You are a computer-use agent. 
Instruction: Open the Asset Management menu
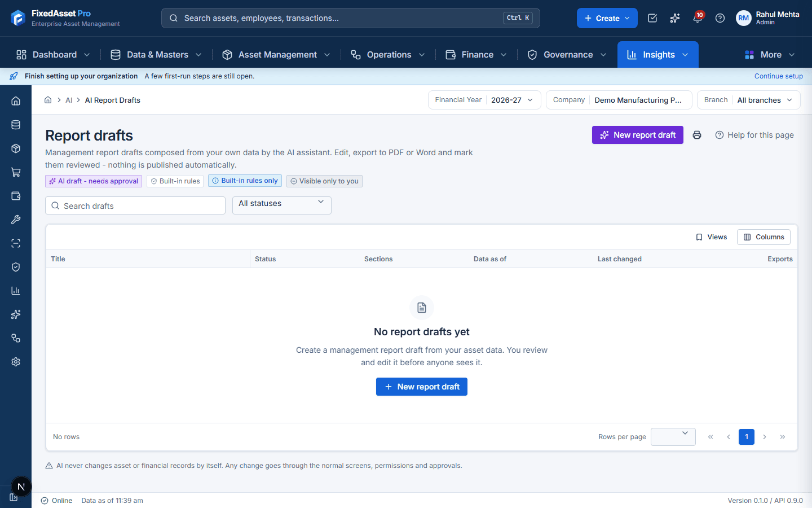click(276, 55)
